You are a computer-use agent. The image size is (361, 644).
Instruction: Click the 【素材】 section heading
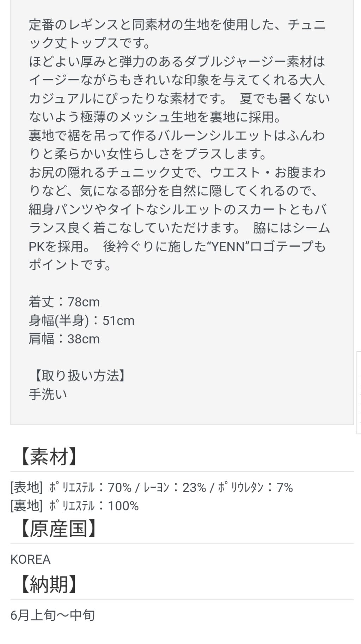pos(48,457)
